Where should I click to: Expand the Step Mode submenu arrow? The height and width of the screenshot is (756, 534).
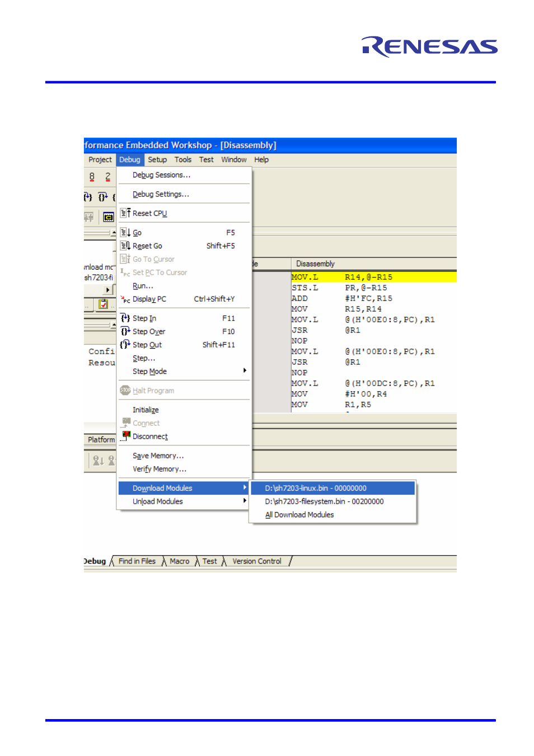tap(245, 370)
